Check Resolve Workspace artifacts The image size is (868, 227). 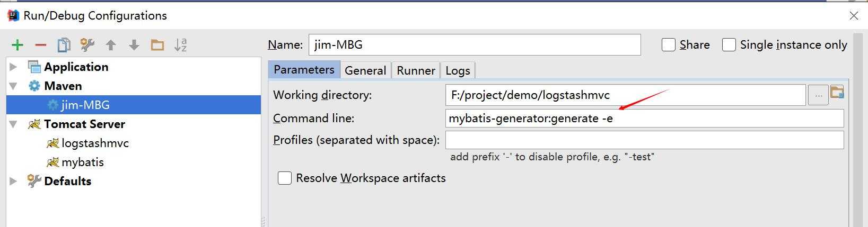[x=285, y=178]
